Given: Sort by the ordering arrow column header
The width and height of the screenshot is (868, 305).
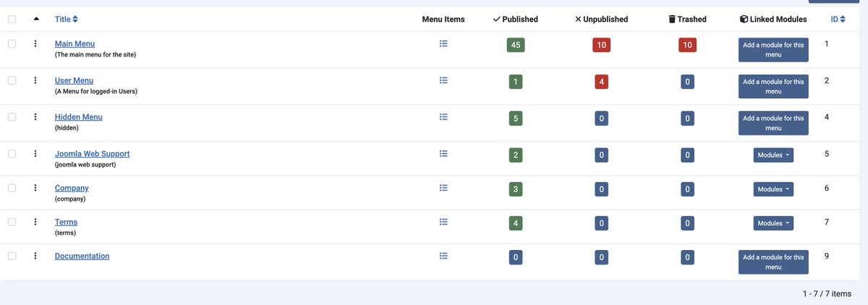Looking at the screenshot, I should click(36, 20).
